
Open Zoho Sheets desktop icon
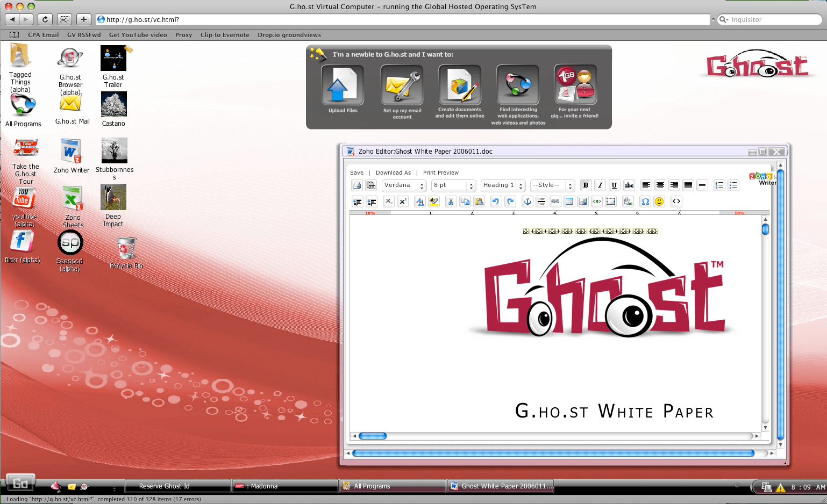point(73,207)
